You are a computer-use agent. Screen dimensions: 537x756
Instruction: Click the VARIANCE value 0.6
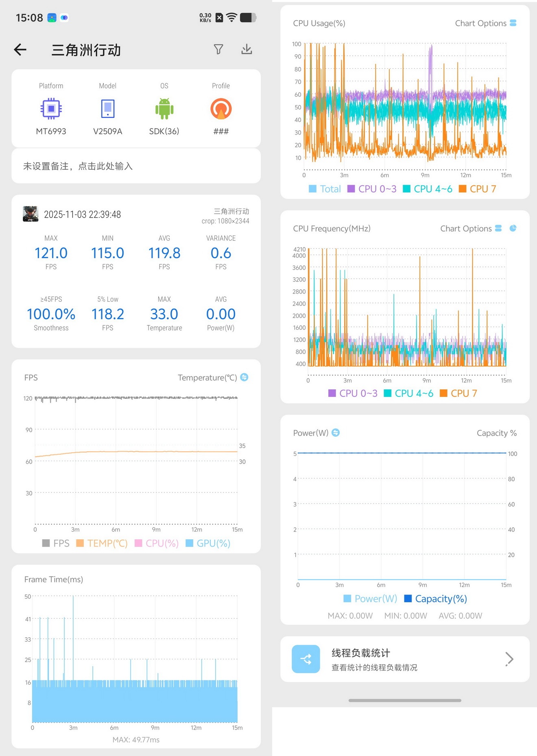point(221,253)
